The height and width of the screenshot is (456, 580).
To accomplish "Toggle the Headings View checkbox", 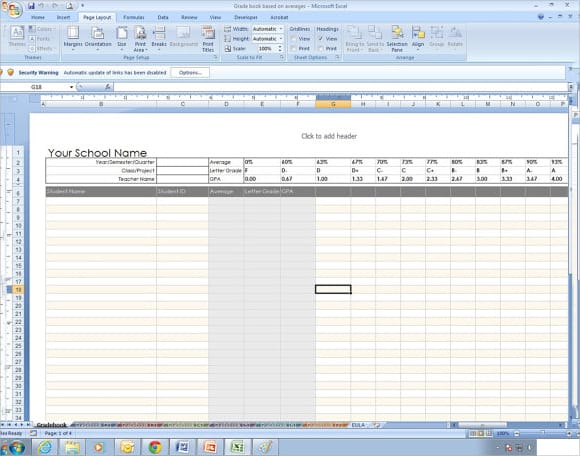I will pos(321,38).
